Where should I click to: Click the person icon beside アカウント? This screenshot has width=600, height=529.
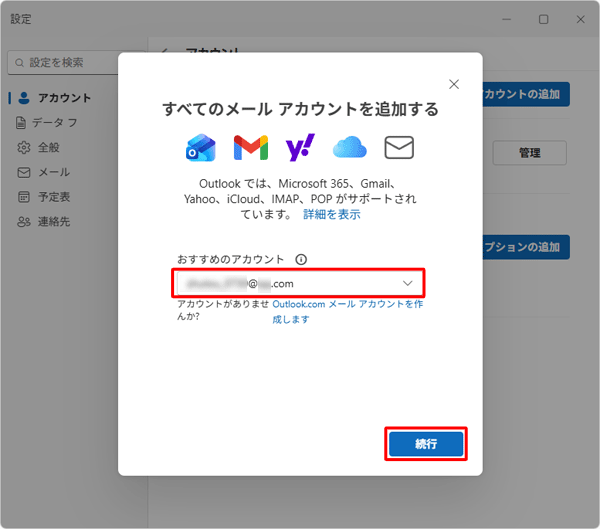click(24, 98)
